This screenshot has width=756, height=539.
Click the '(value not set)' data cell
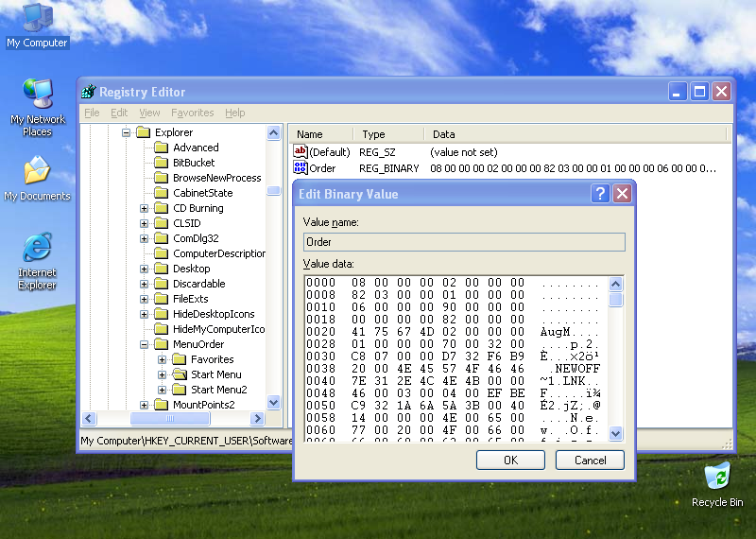463,152
